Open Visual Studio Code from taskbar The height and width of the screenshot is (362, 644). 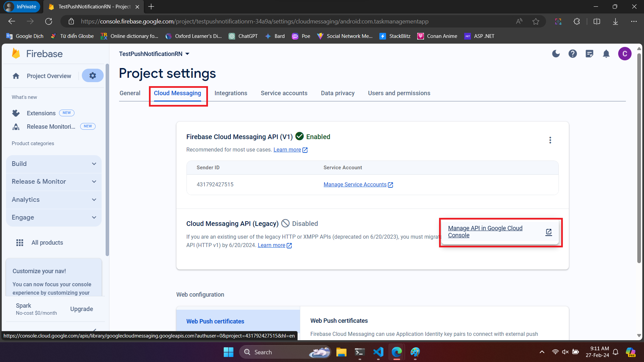coord(378,352)
